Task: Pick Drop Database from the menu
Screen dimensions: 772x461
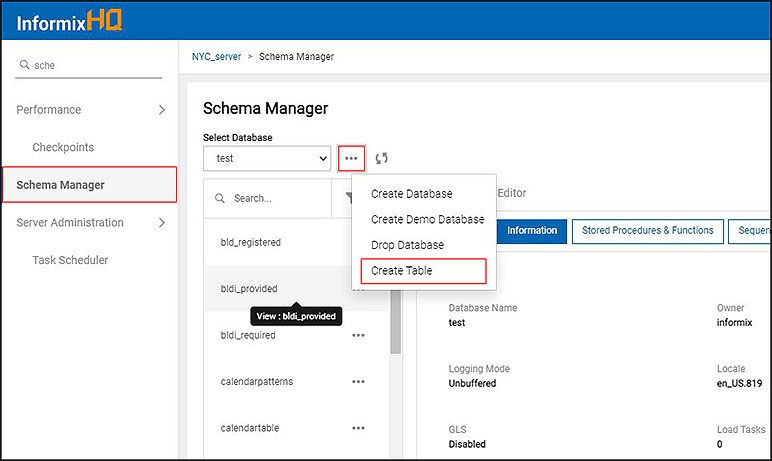Action: click(407, 245)
